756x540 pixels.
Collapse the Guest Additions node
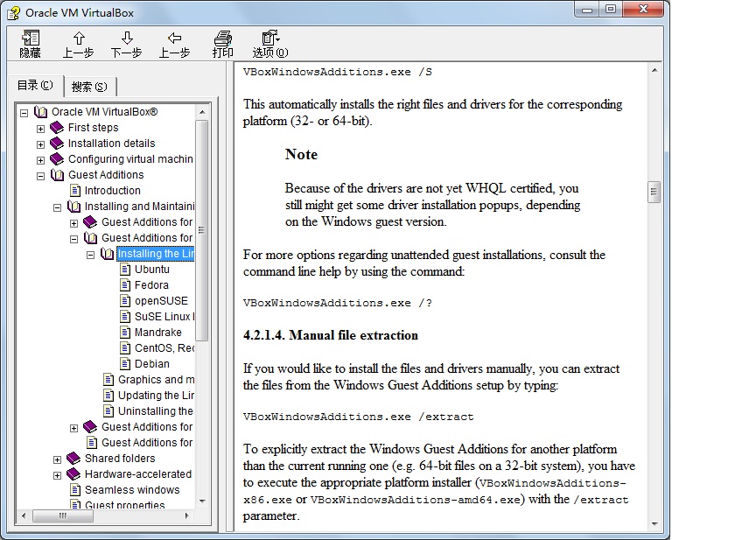point(40,176)
